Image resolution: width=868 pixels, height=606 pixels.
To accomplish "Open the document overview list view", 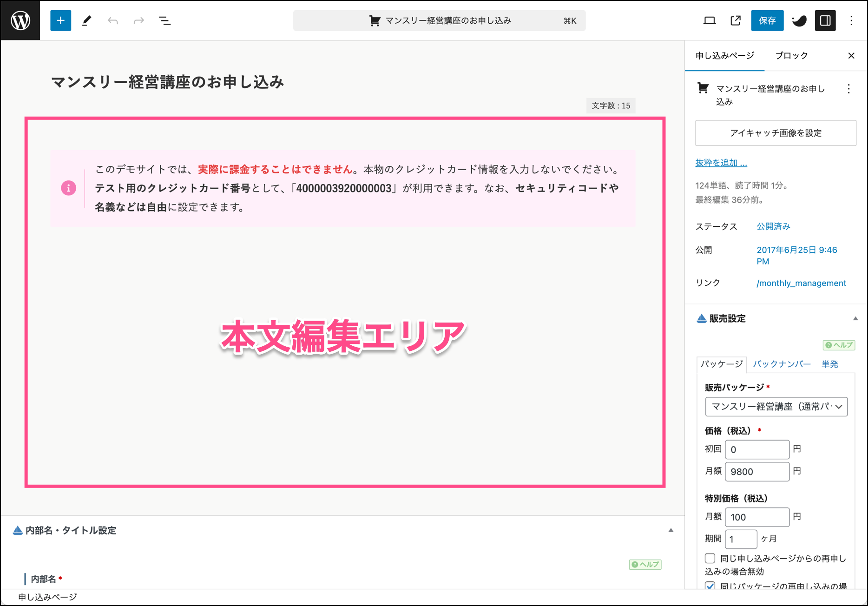I will pos(164,20).
